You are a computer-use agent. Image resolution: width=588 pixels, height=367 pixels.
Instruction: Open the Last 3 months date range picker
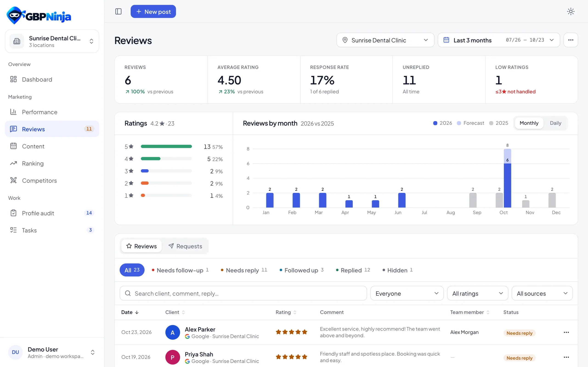pos(499,40)
